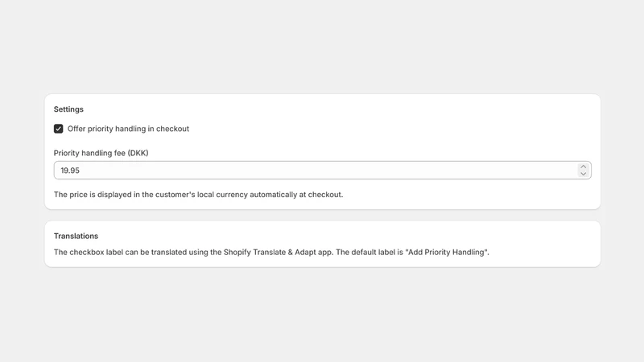
Task: Click 'The price is displayed' help text start
Action: pyautogui.click(x=93, y=195)
